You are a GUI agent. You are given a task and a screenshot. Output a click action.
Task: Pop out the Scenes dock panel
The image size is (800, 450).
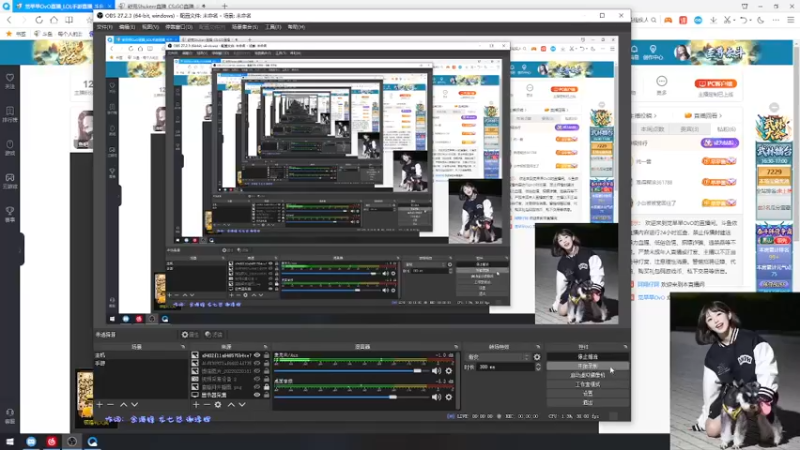(x=183, y=347)
